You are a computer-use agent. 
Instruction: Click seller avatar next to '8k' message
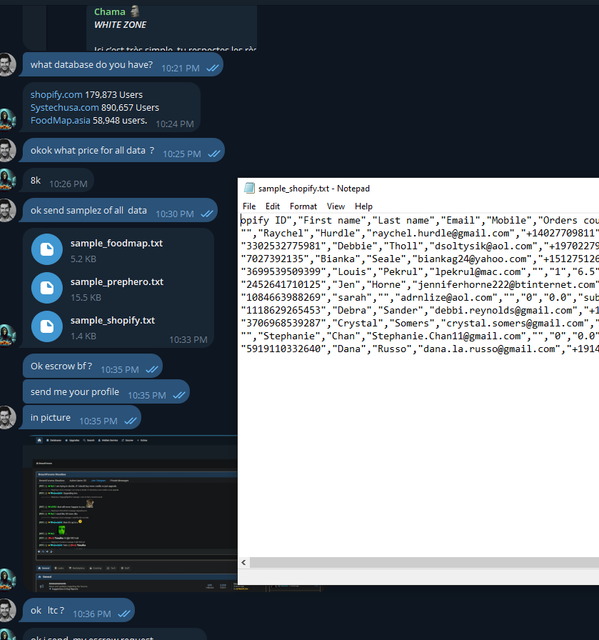click(x=7, y=180)
